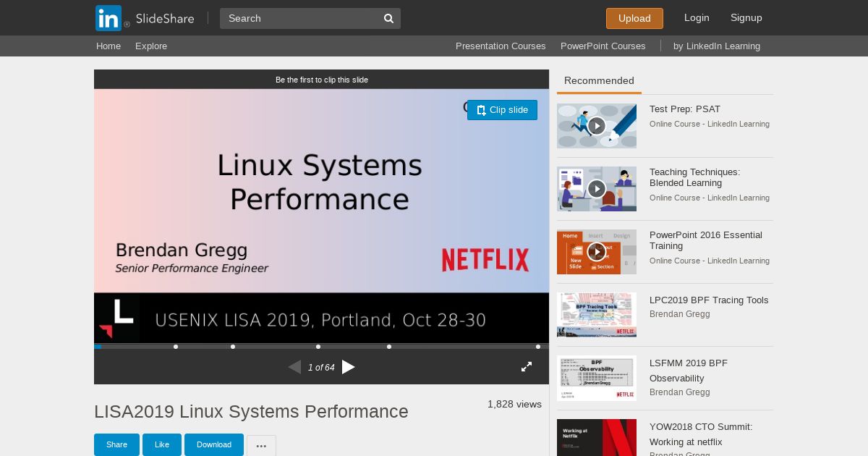This screenshot has width=868, height=456.
Task: Click the search magnifier icon
Action: click(x=388, y=18)
